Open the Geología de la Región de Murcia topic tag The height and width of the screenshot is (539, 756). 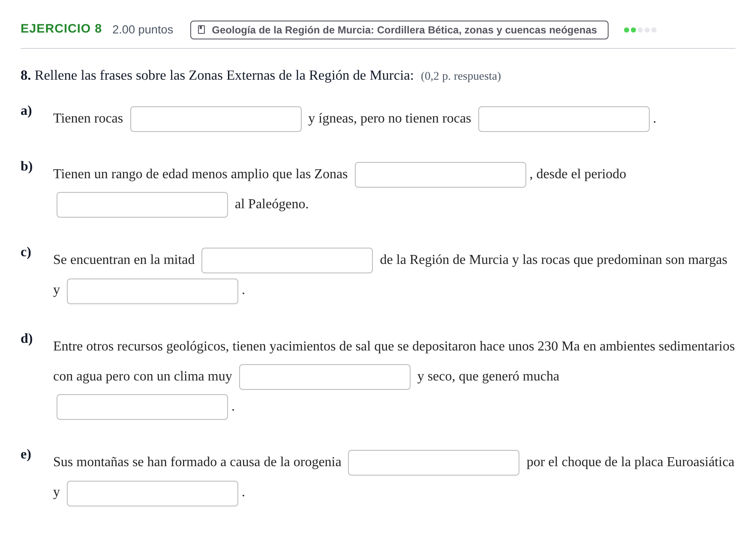(399, 30)
